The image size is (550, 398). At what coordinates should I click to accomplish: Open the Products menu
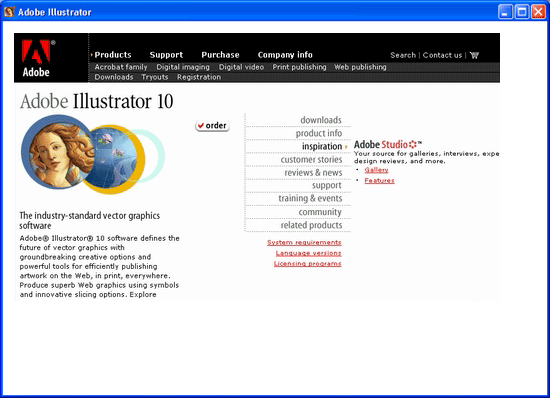point(113,55)
